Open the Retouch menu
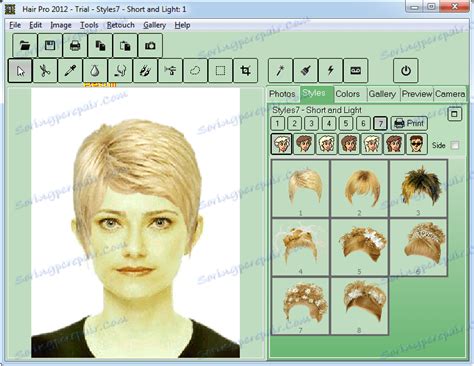This screenshot has width=474, height=366. coord(121,25)
